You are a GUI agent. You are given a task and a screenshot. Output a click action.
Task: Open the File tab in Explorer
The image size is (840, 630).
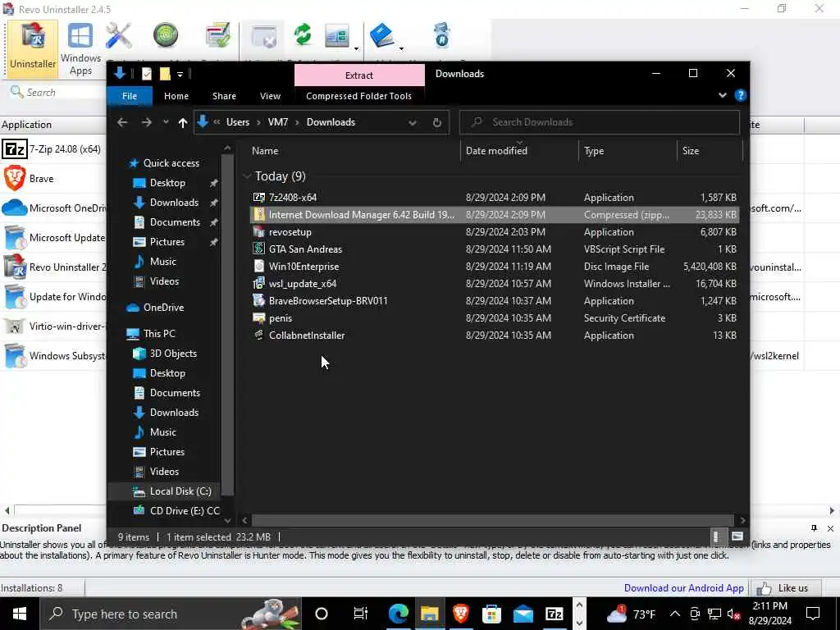pyautogui.click(x=130, y=96)
